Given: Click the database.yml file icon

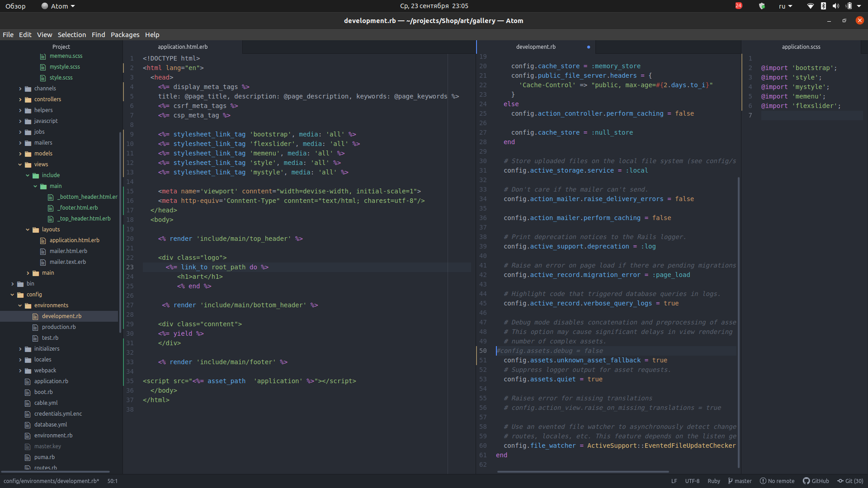Looking at the screenshot, I should point(28,425).
